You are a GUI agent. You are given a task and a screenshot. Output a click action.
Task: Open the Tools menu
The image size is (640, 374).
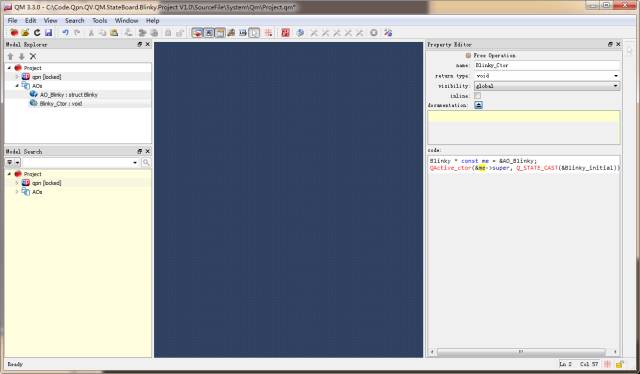(x=99, y=20)
